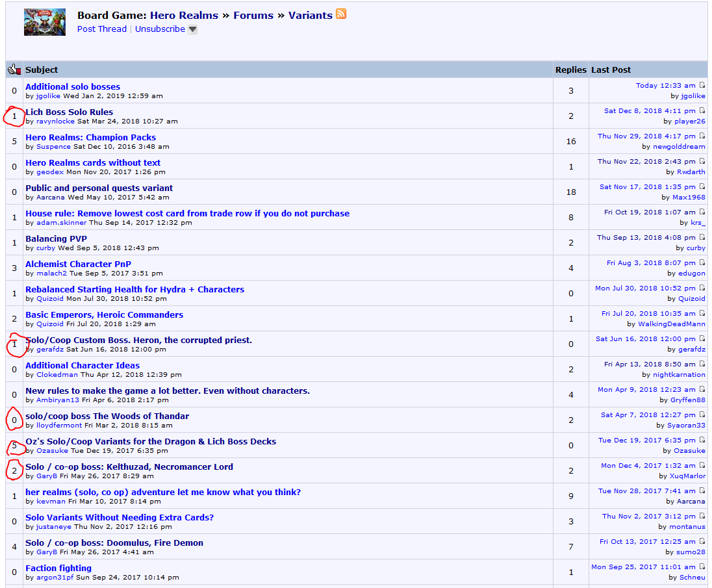This screenshot has height=588, width=712.
Task: Click thumbs count 4 for Doomulus thread
Action: click(14, 546)
